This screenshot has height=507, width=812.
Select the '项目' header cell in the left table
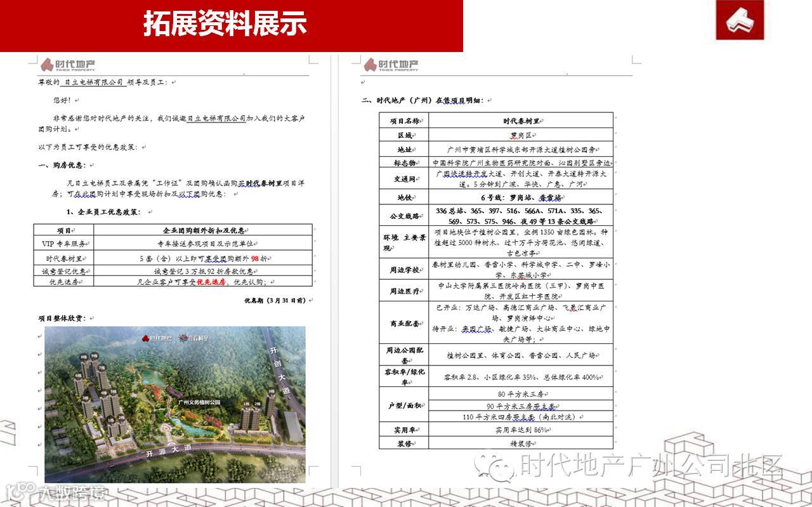coord(64,230)
